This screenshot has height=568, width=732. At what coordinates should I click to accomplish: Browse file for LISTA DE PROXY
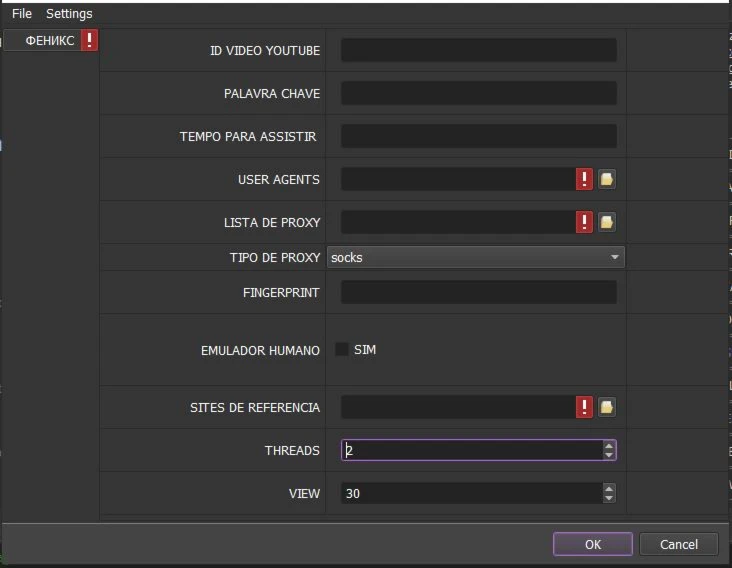pyautogui.click(x=606, y=222)
